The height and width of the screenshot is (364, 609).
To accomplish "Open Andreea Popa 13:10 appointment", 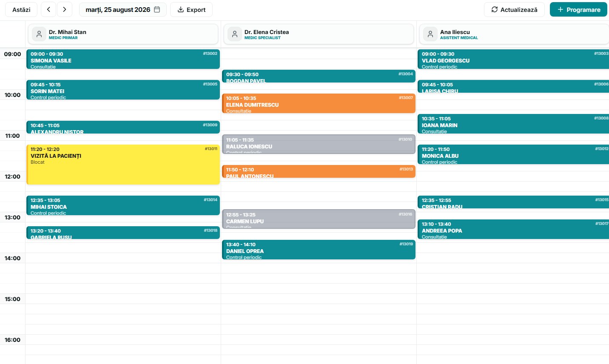I will 513,229.
